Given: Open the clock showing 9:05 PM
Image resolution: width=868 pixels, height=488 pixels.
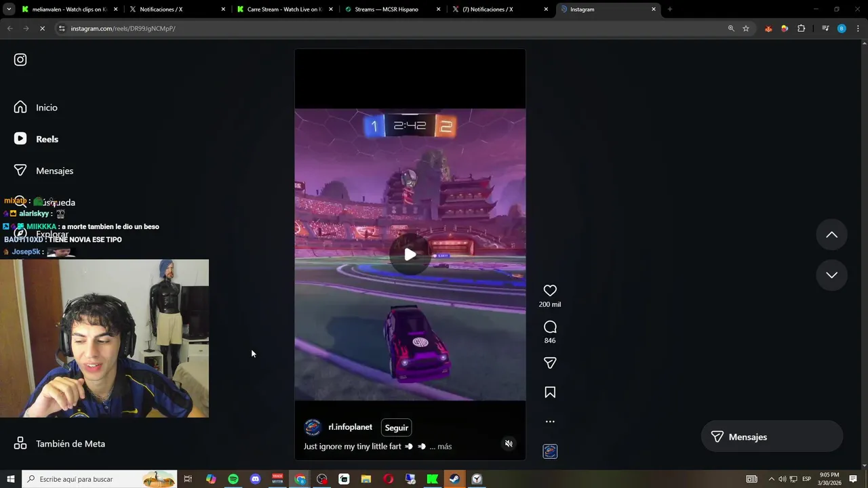Looking at the screenshot, I should 829,479.
